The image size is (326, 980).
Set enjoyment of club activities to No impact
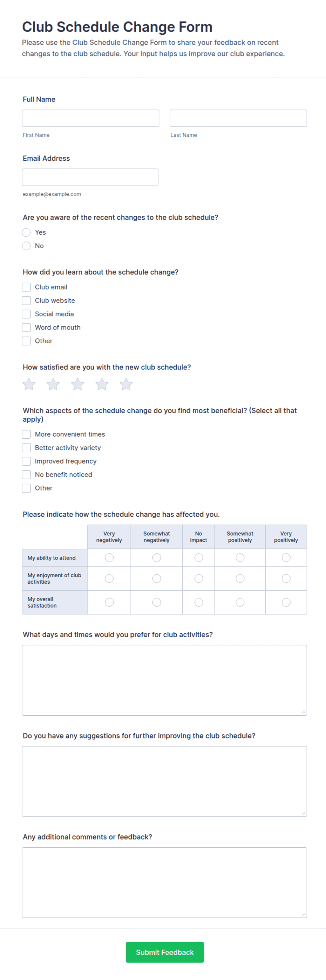tap(199, 579)
